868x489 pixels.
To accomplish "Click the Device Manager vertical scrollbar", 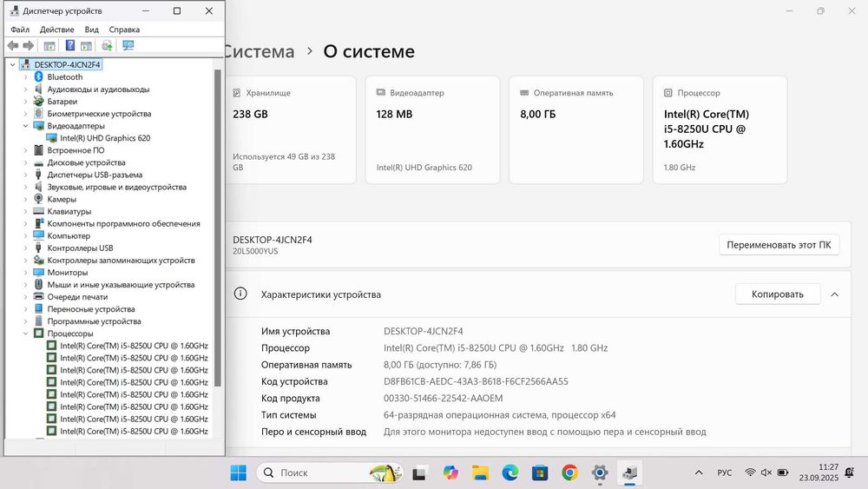I will [218, 228].
